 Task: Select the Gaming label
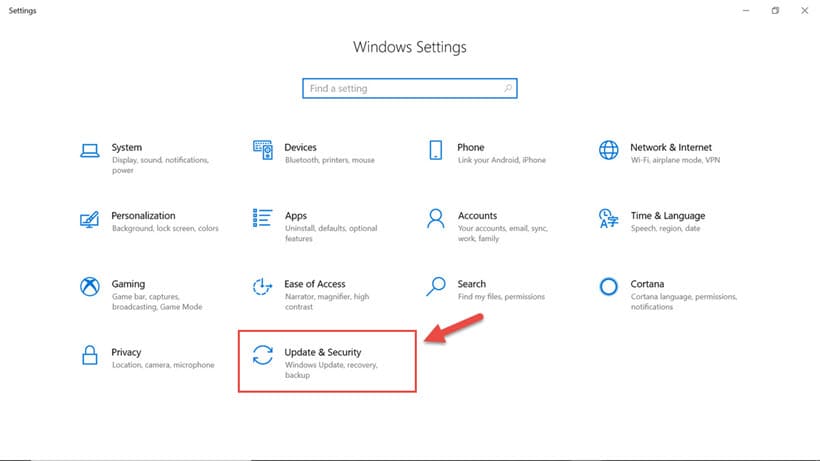[128, 284]
